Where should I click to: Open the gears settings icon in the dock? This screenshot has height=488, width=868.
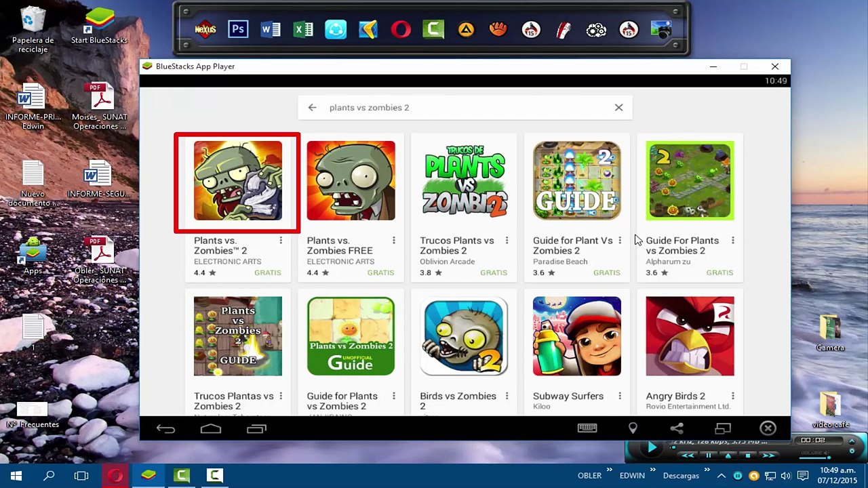pyautogui.click(x=596, y=29)
